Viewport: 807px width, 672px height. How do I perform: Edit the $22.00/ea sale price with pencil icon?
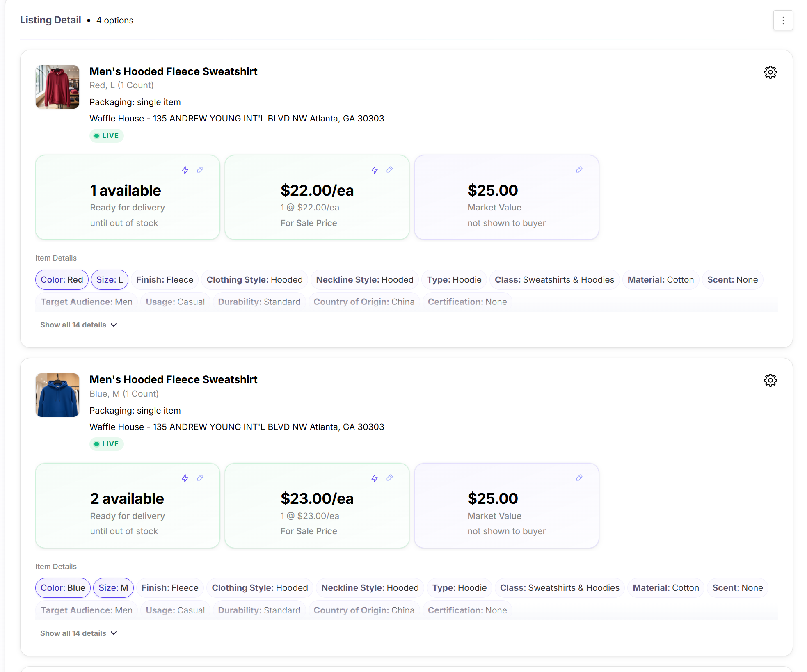pyautogui.click(x=389, y=170)
